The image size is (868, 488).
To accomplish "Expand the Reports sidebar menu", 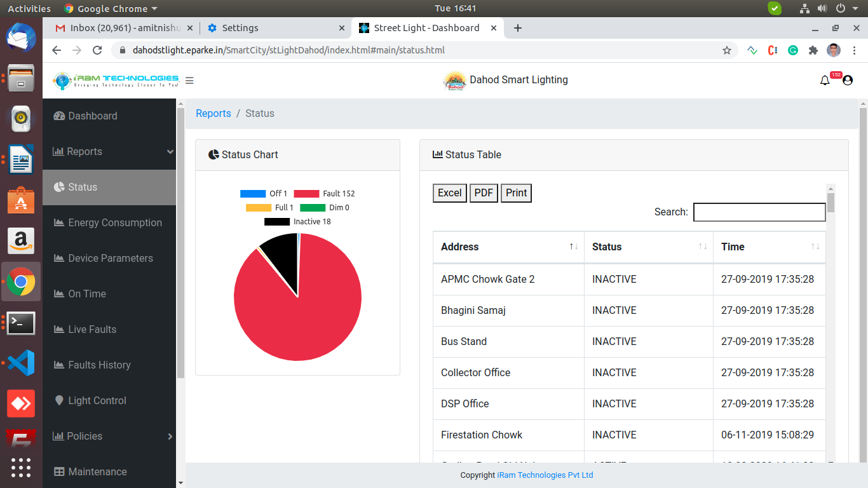I will tap(109, 151).
